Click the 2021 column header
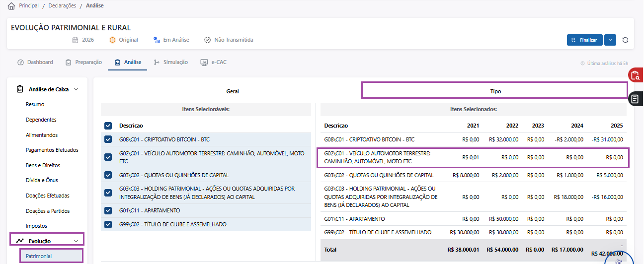 point(473,126)
